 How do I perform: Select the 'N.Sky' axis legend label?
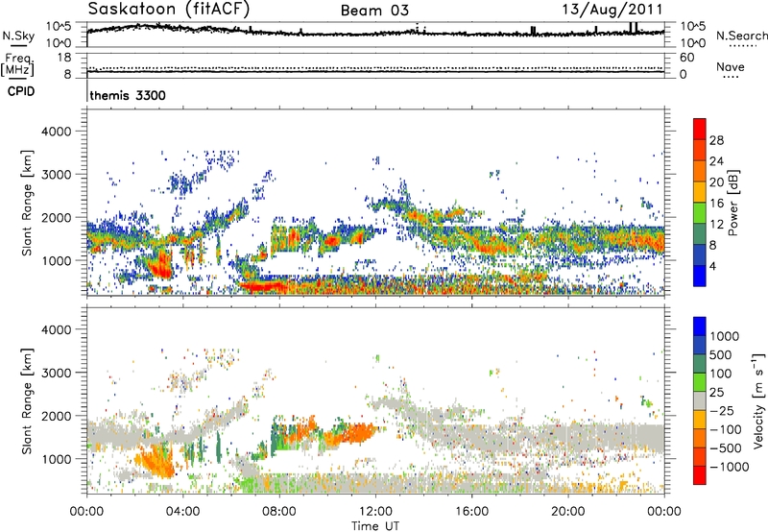[x=18, y=36]
